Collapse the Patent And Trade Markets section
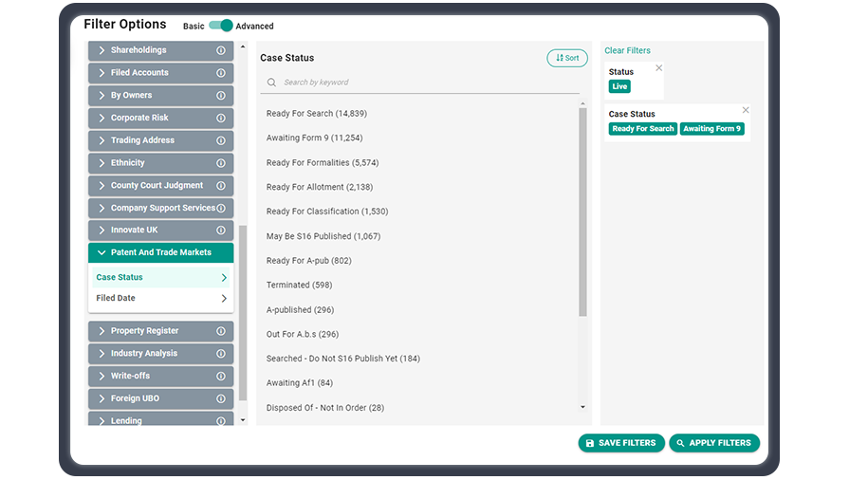 [160, 252]
